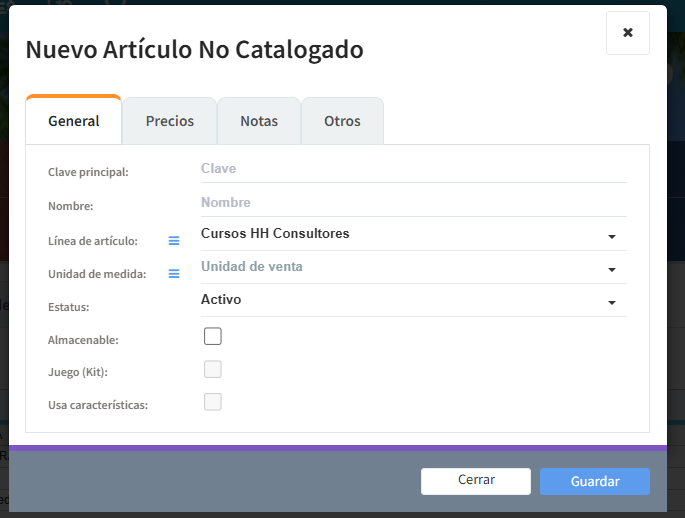
Task: Toggle the Juego (Kit) checkbox
Action: [x=212, y=369]
